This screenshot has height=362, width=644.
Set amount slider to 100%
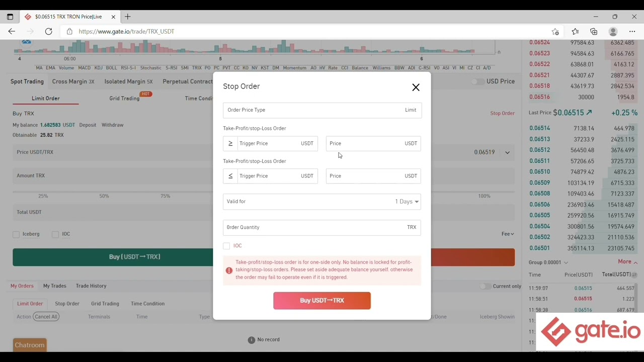[484, 196]
